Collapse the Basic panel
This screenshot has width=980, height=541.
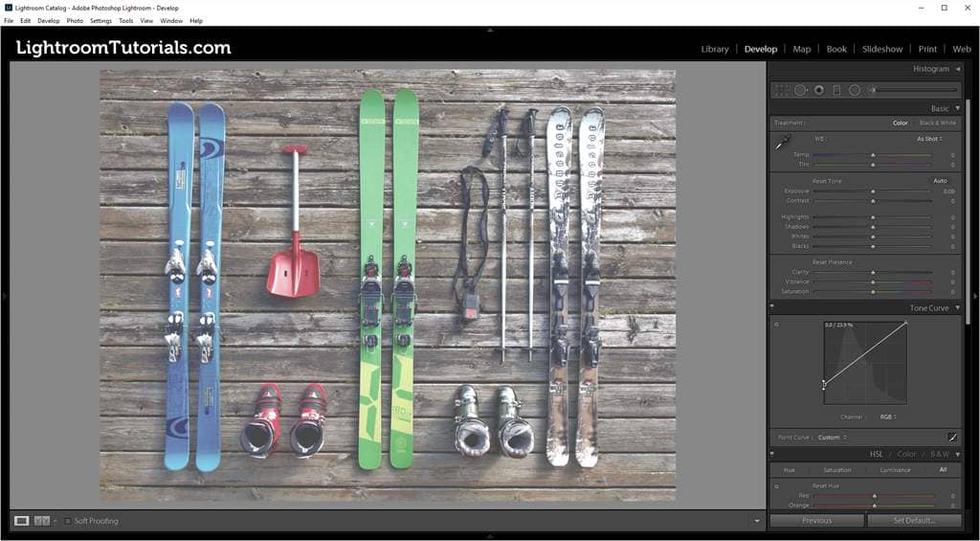pos(957,108)
